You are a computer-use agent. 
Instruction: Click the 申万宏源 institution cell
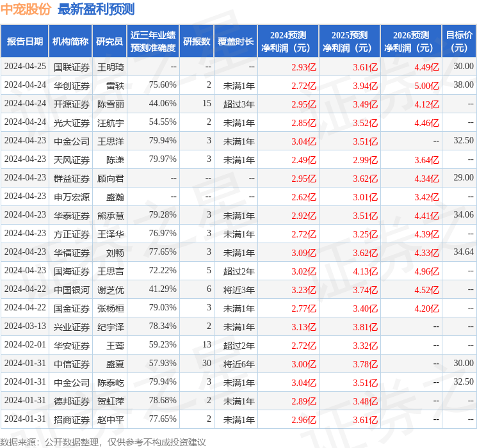(72, 197)
